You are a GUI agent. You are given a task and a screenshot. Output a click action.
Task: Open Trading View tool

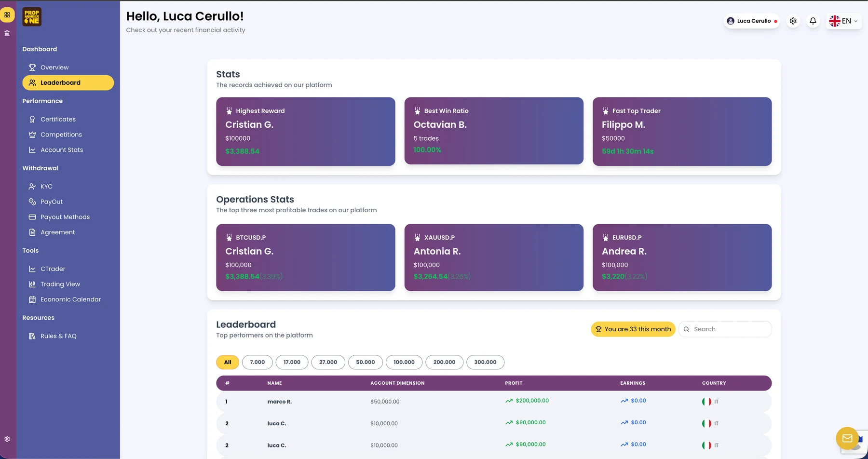[x=68, y=284]
